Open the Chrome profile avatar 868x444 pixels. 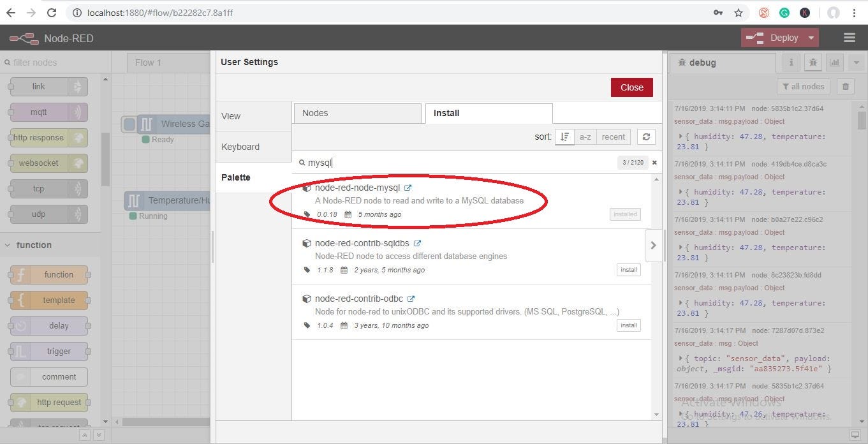point(833,13)
